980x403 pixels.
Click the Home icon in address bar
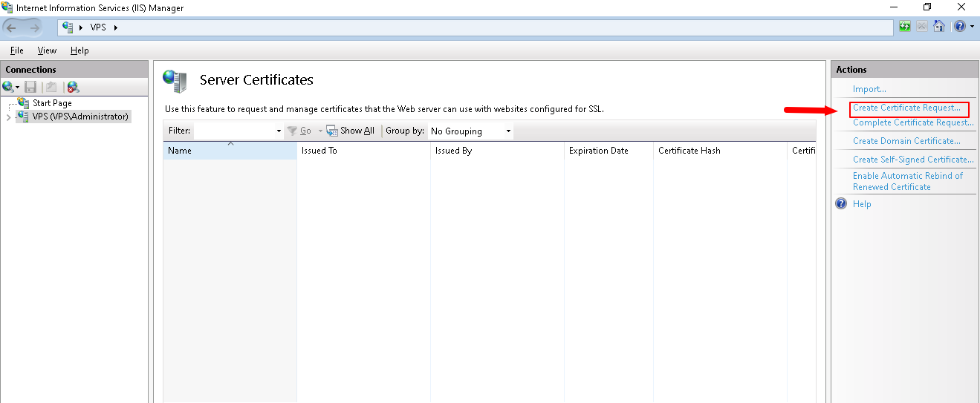(x=939, y=27)
